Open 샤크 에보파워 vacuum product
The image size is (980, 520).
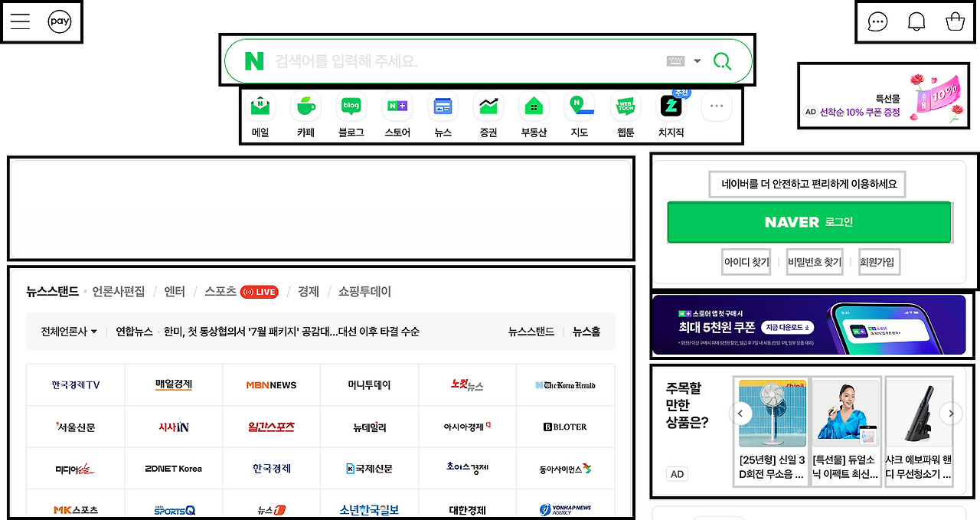[919, 431]
